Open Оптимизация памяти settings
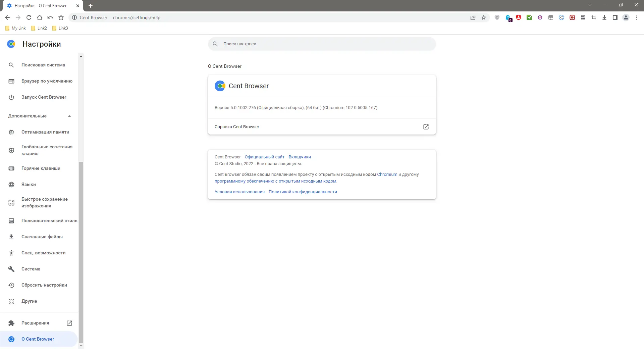The image size is (644, 349). tap(39, 132)
